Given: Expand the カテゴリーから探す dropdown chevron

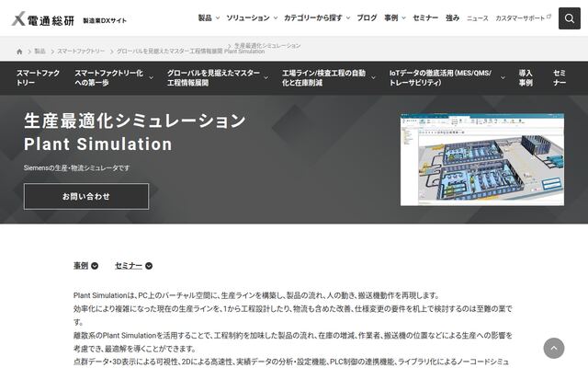Looking at the screenshot, I should pos(348,18).
